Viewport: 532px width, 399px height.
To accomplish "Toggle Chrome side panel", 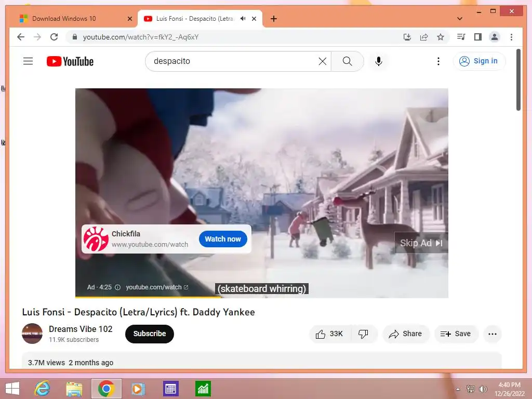I will (x=478, y=37).
